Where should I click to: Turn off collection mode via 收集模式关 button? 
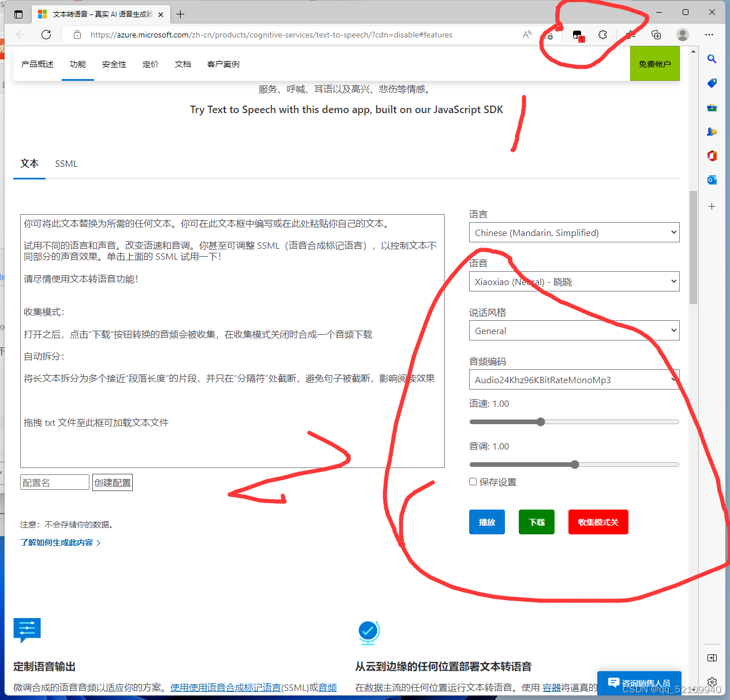click(598, 522)
